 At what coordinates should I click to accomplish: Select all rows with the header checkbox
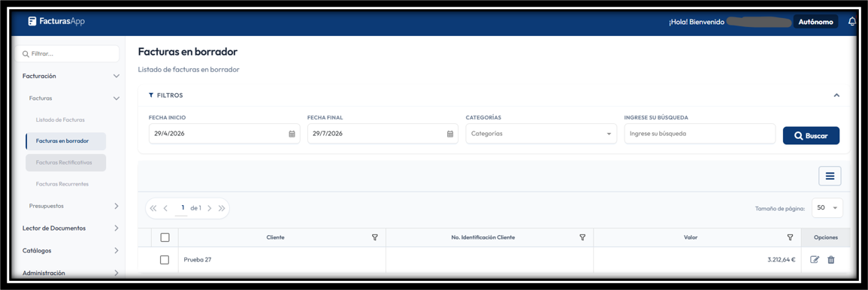[165, 237]
